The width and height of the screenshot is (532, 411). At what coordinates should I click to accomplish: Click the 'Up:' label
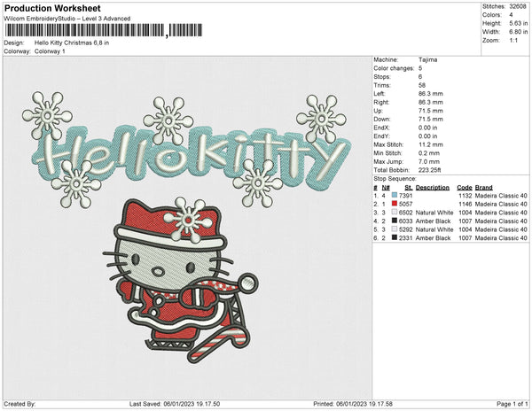(378, 111)
